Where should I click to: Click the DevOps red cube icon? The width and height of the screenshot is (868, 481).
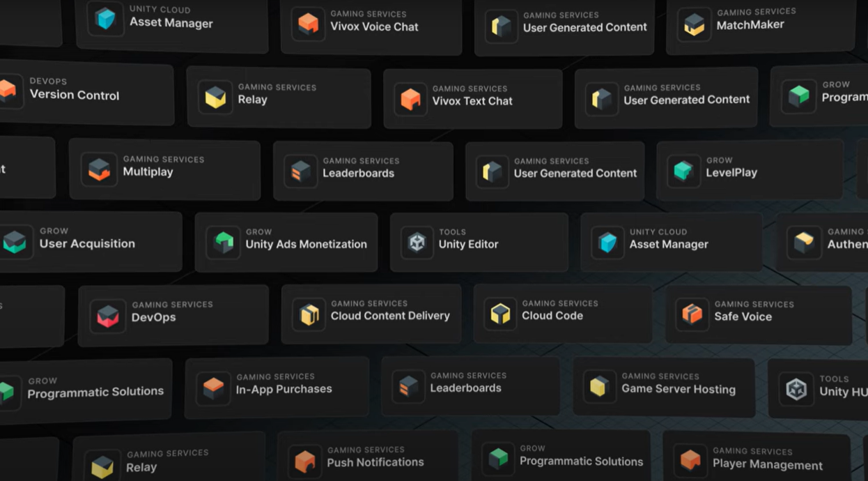(108, 315)
